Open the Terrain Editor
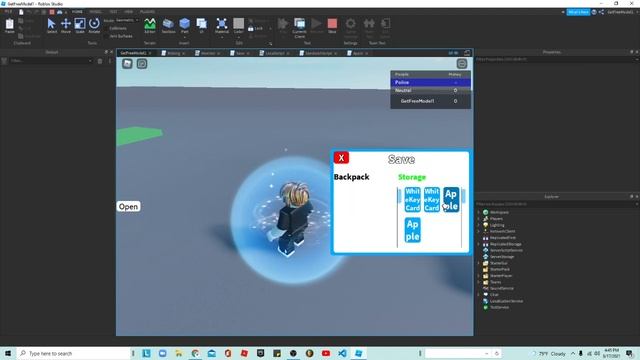The image size is (640, 360). [x=150, y=26]
